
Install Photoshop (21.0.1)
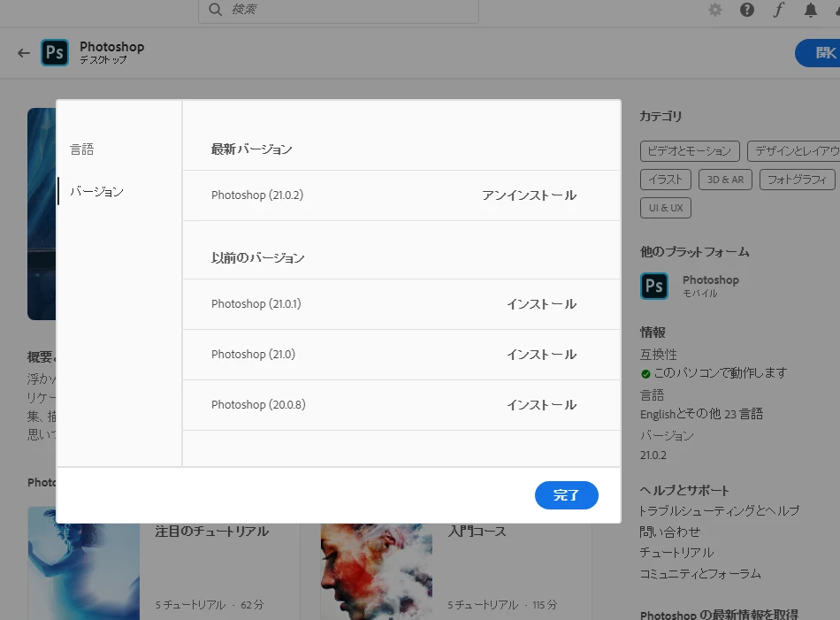click(x=542, y=304)
